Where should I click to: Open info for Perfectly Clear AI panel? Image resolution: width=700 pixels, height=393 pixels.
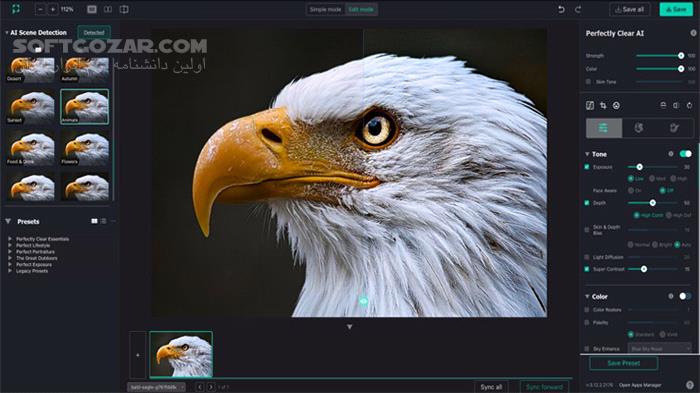693,33
